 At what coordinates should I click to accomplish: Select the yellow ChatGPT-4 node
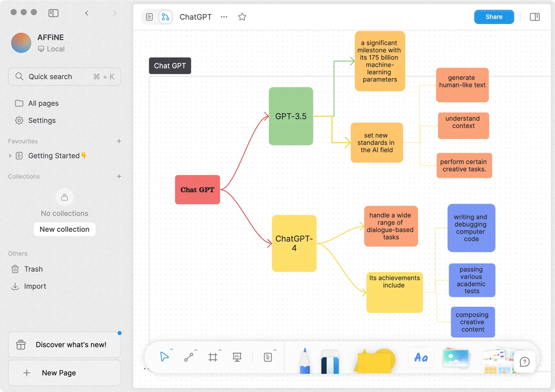(294, 243)
